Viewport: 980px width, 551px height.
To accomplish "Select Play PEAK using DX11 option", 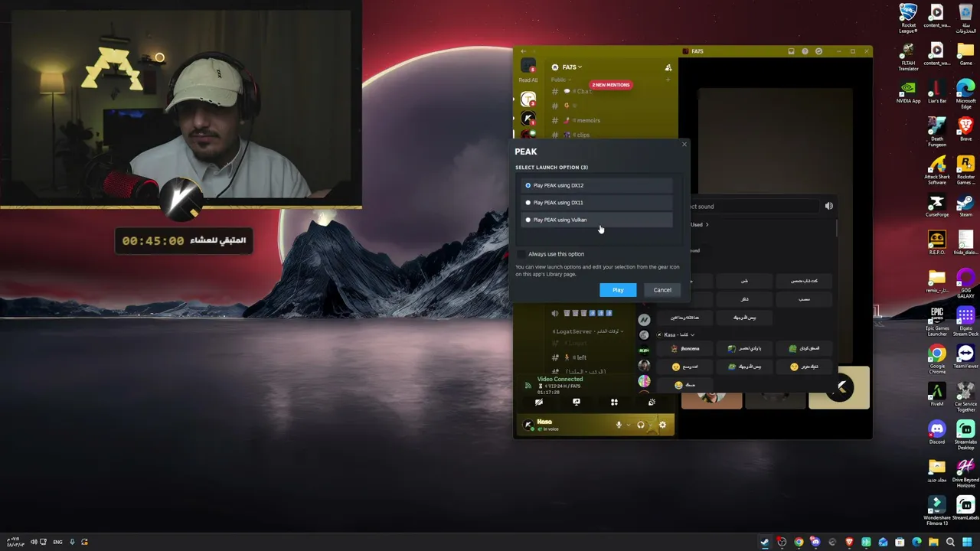I will pos(597,203).
